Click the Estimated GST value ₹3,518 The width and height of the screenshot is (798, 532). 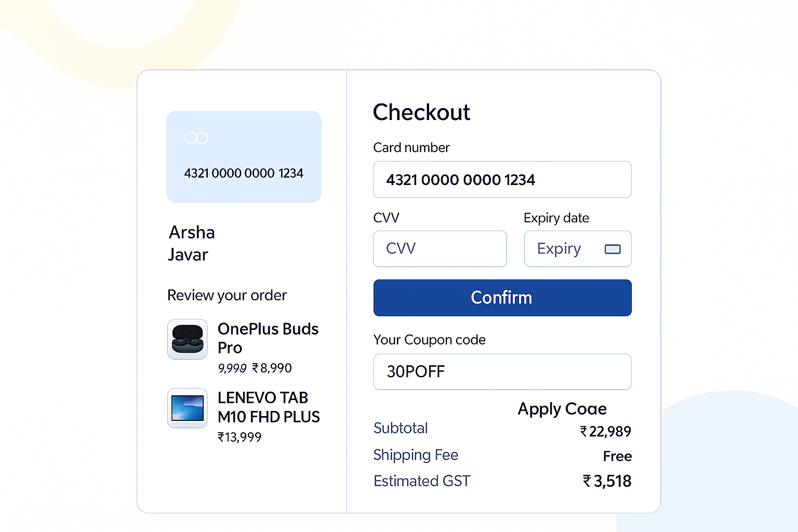[606, 482]
